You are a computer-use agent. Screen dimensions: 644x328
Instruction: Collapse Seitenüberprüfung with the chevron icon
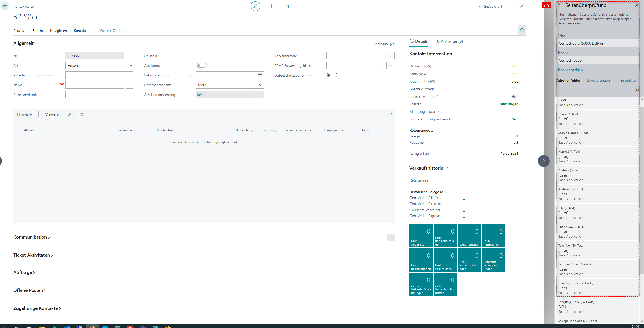click(x=559, y=5)
